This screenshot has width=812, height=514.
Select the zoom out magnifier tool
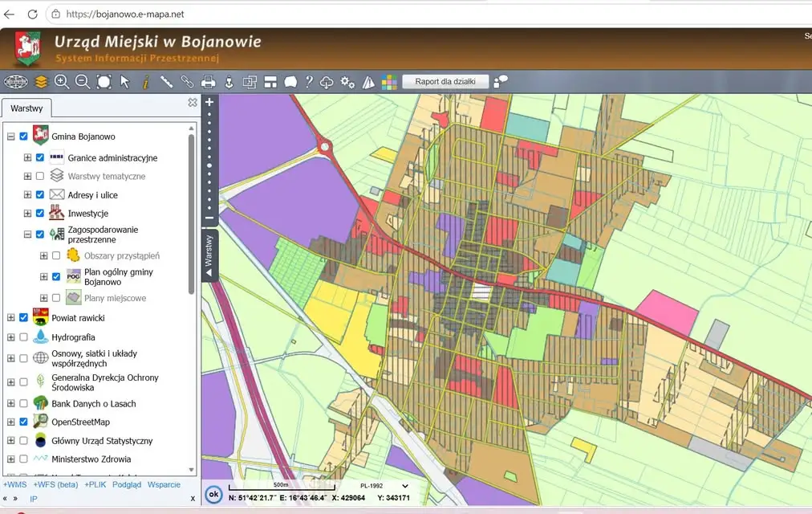point(83,82)
